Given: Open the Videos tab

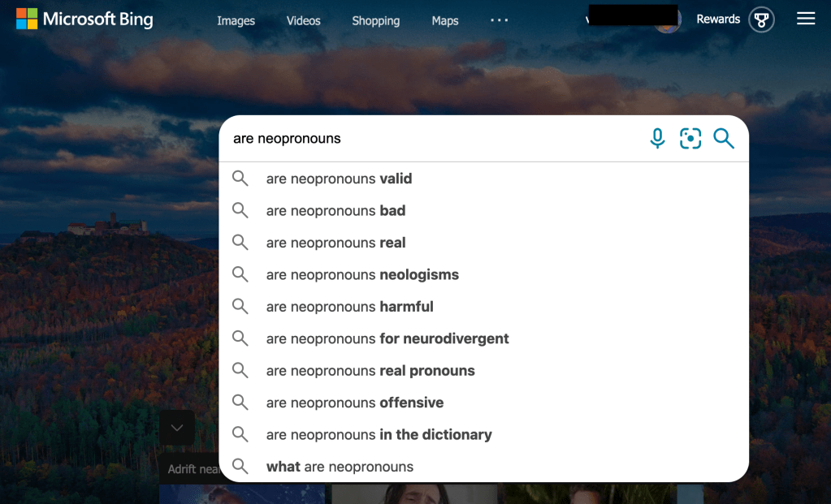Looking at the screenshot, I should click(x=304, y=21).
